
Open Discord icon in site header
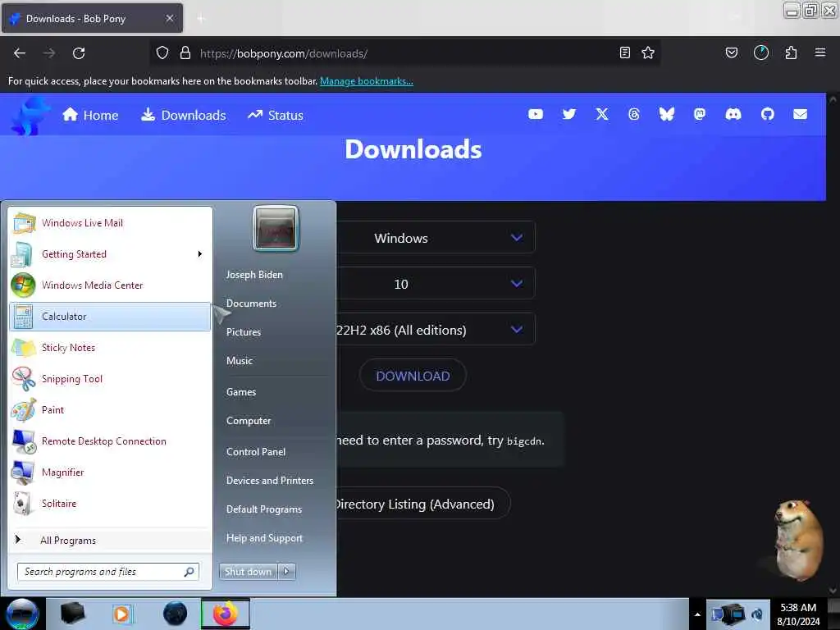coord(733,114)
